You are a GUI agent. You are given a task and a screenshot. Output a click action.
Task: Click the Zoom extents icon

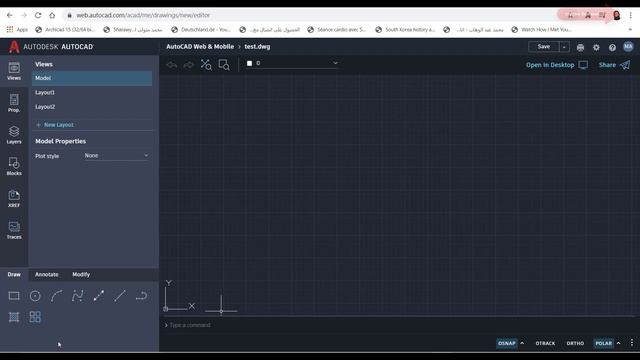(206, 64)
